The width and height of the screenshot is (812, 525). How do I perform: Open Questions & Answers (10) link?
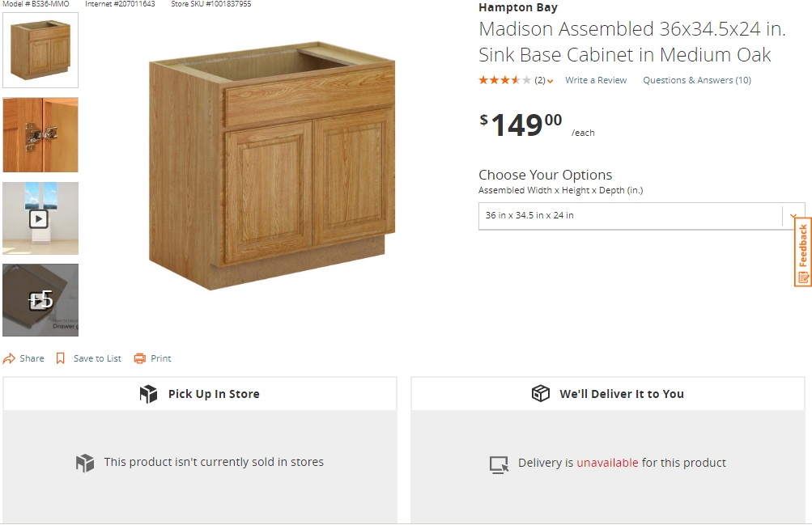pyautogui.click(x=697, y=80)
